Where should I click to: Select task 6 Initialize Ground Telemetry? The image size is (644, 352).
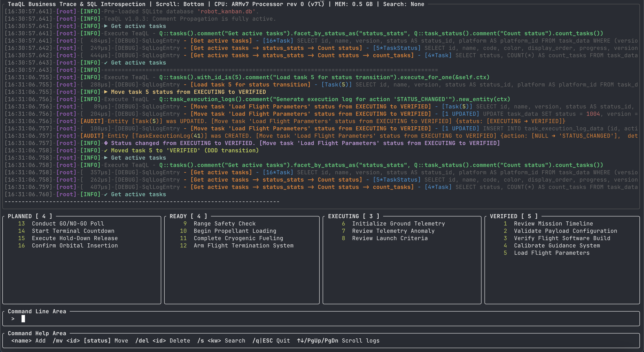click(x=393, y=224)
